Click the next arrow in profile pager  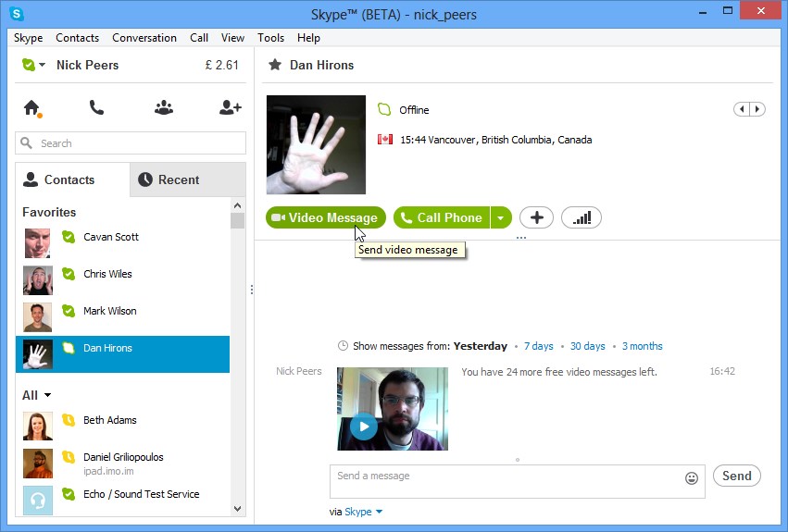click(757, 109)
